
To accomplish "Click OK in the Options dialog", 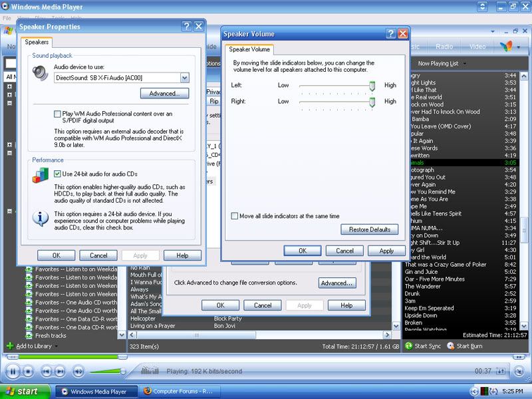I will point(221,305).
